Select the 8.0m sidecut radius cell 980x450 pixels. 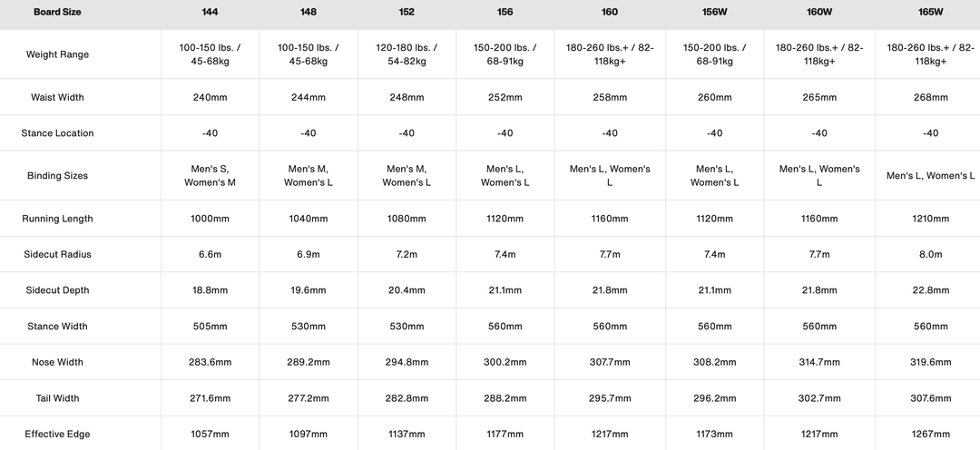pos(930,255)
